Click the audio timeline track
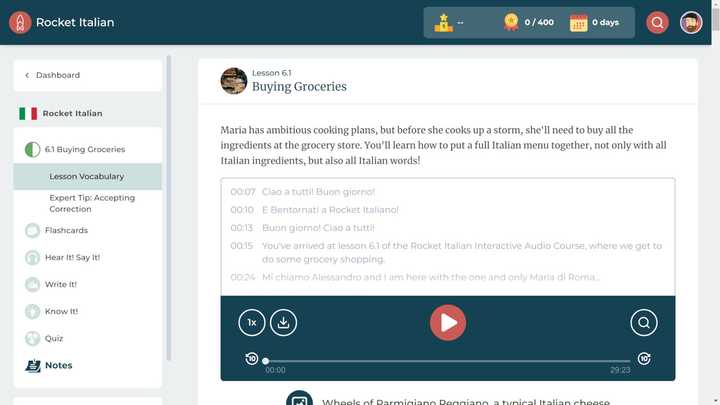720x405 pixels. pyautogui.click(x=448, y=361)
